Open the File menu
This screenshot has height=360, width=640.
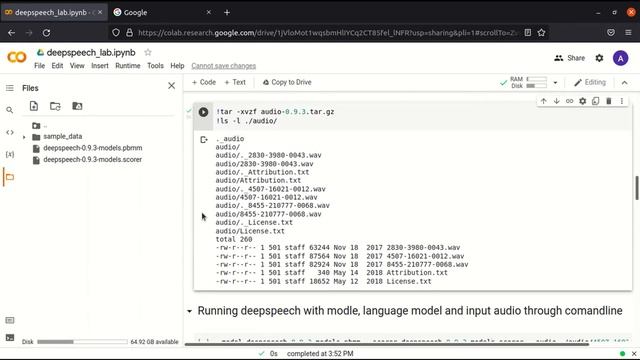pos(40,66)
